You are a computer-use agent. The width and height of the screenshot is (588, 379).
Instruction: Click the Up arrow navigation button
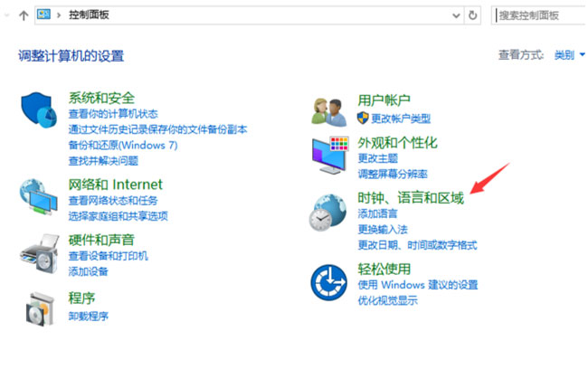pyautogui.click(x=24, y=15)
